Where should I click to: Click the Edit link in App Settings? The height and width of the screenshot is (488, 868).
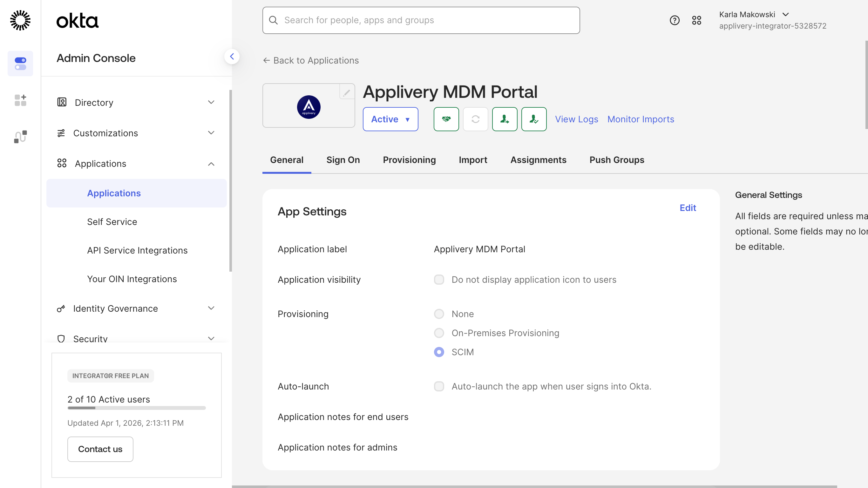coord(688,207)
